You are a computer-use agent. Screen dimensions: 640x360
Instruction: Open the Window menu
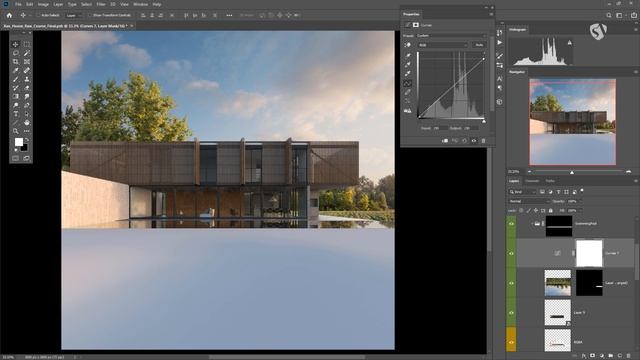click(140, 4)
